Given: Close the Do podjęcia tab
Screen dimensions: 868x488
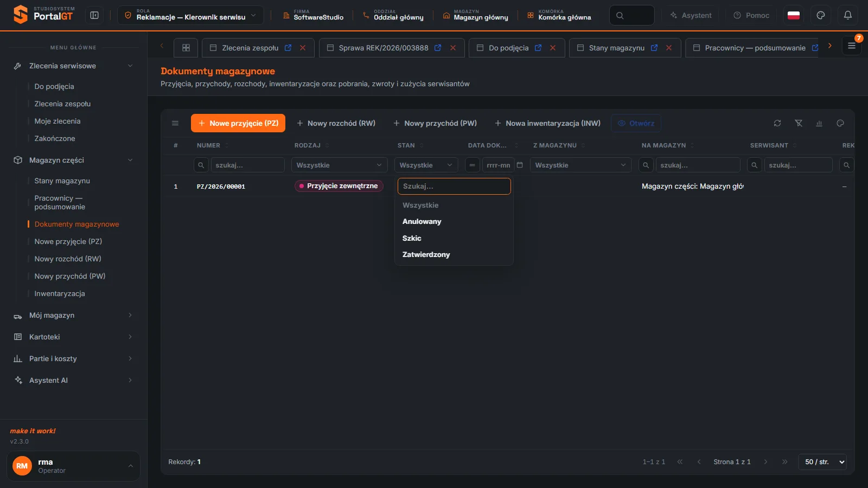Looking at the screenshot, I should pyautogui.click(x=553, y=48).
